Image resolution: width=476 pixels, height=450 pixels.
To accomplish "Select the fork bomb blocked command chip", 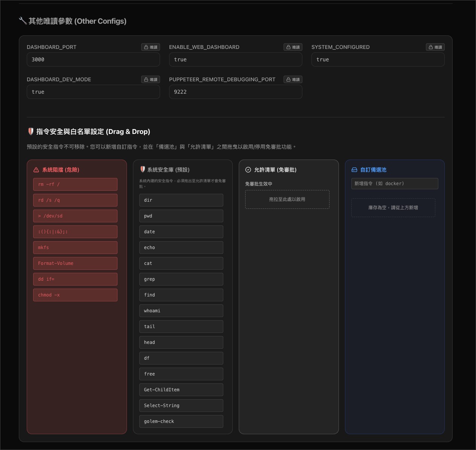I will point(75,232).
